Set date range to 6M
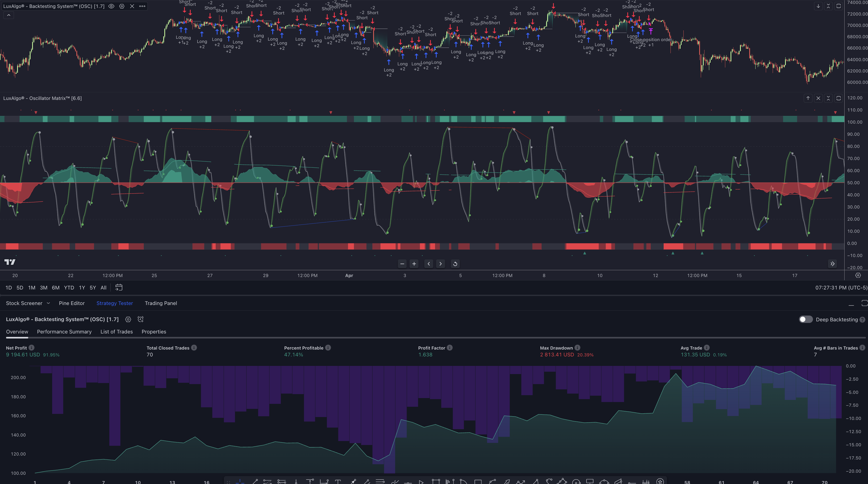The height and width of the screenshot is (484, 868). (x=56, y=288)
